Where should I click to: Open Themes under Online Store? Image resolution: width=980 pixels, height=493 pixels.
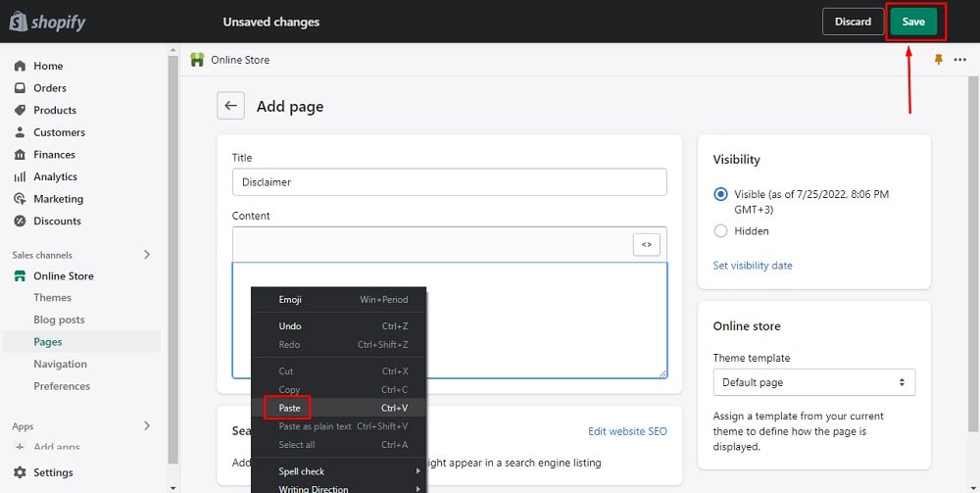click(53, 297)
